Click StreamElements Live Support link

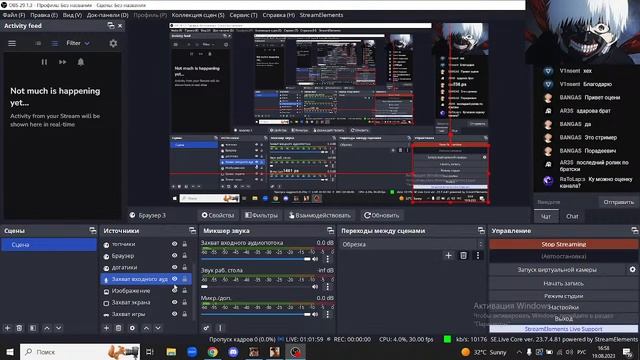(563, 329)
